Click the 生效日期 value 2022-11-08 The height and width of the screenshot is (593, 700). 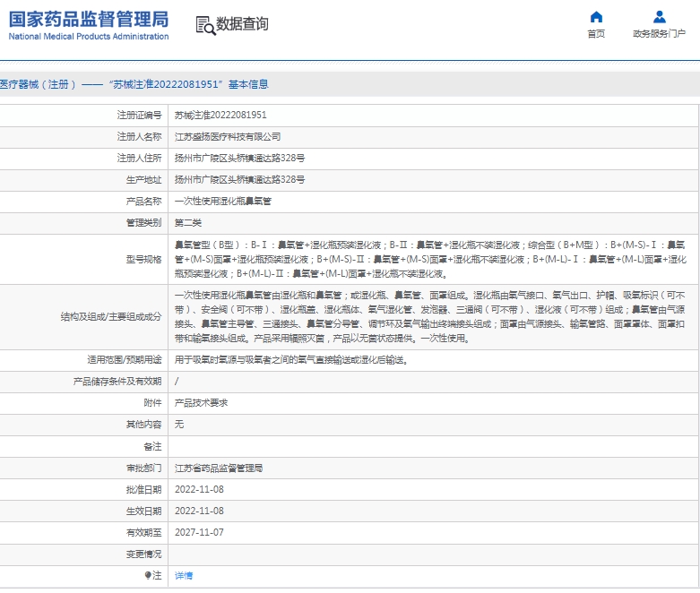click(199, 511)
